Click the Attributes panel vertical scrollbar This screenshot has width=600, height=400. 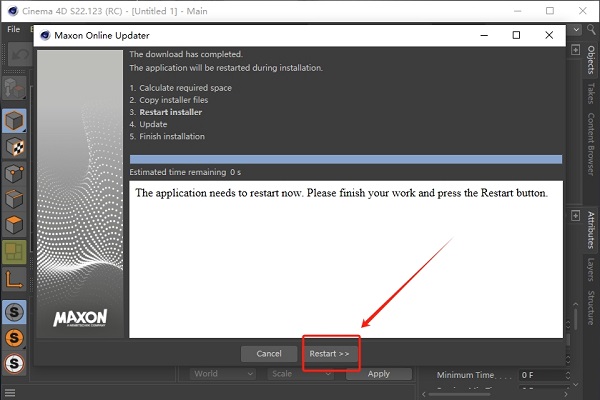coord(576,318)
